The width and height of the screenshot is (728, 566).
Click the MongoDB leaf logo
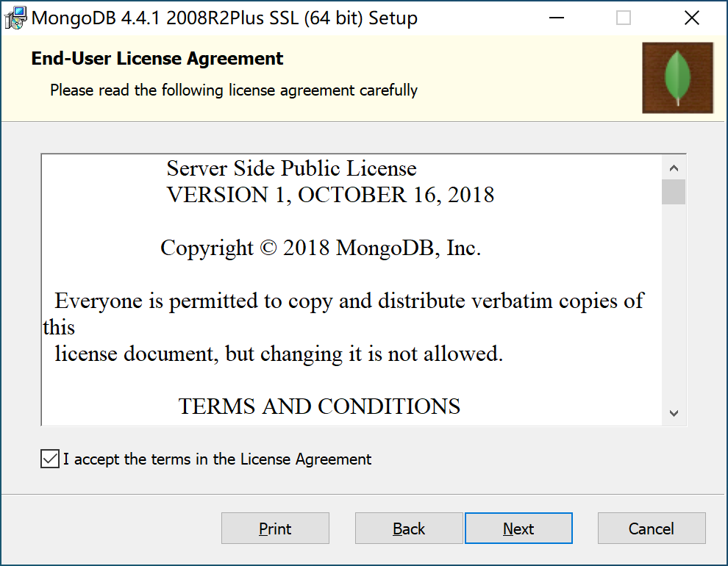[x=677, y=77]
